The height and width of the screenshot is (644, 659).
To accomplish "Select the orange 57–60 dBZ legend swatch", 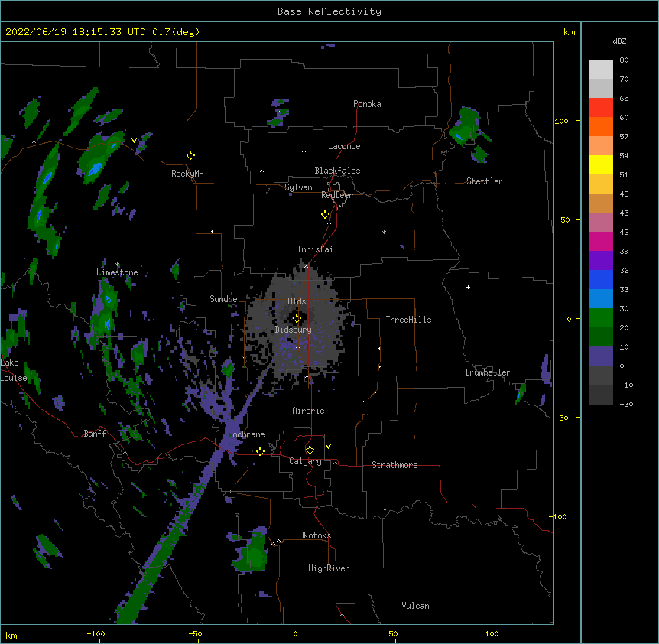I will pos(601,126).
